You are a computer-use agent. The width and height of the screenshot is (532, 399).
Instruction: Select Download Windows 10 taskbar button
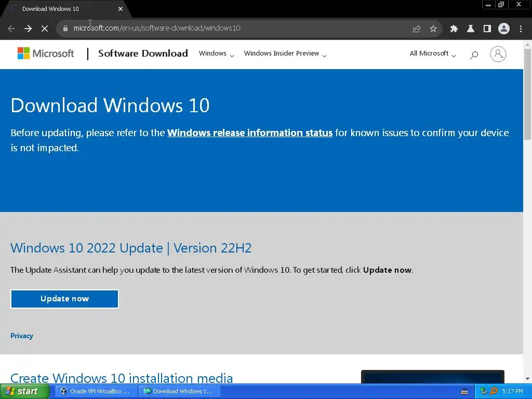click(x=179, y=391)
